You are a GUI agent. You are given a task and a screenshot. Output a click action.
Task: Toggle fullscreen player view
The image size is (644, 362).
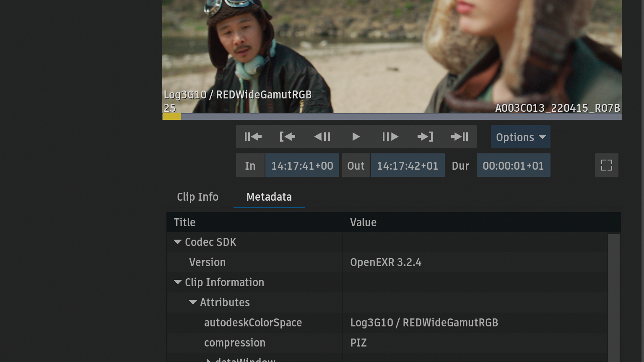coord(606,165)
